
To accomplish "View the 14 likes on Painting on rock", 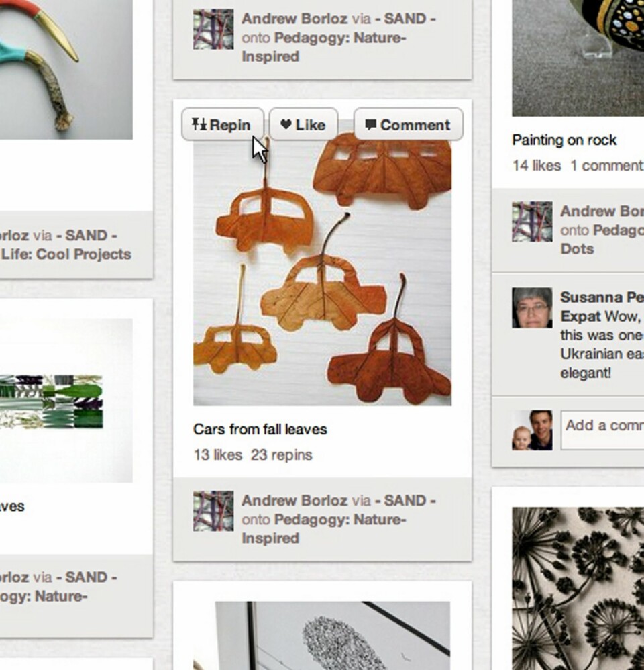I will tap(537, 165).
